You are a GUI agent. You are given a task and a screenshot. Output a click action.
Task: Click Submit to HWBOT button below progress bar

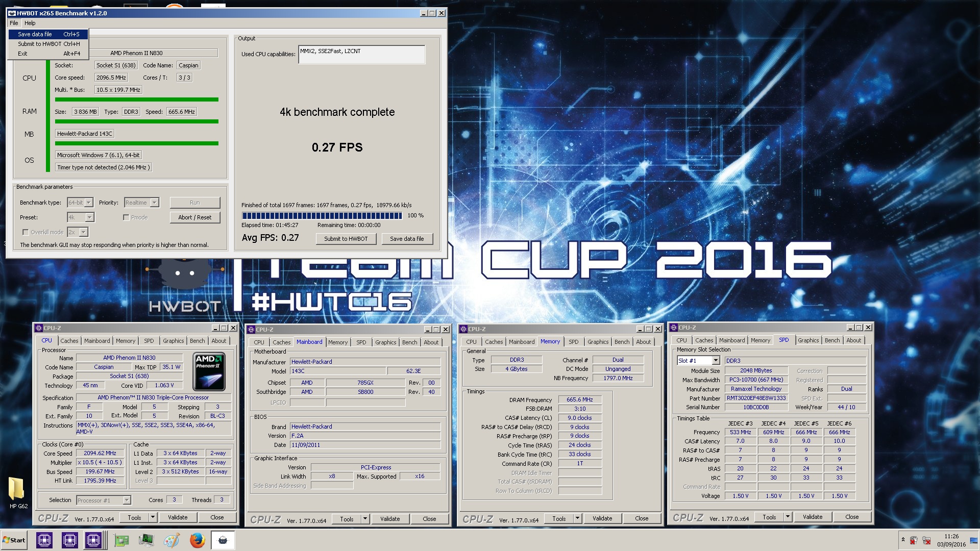tap(346, 239)
